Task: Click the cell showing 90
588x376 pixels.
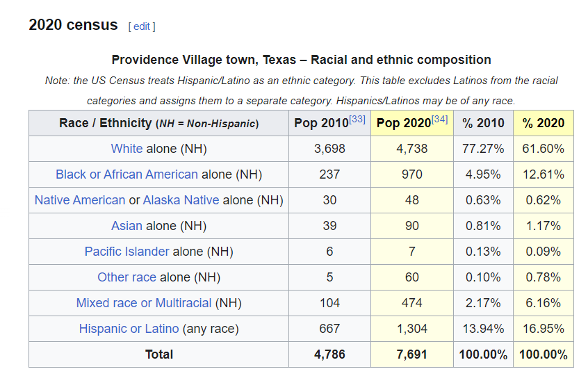Action: point(411,226)
